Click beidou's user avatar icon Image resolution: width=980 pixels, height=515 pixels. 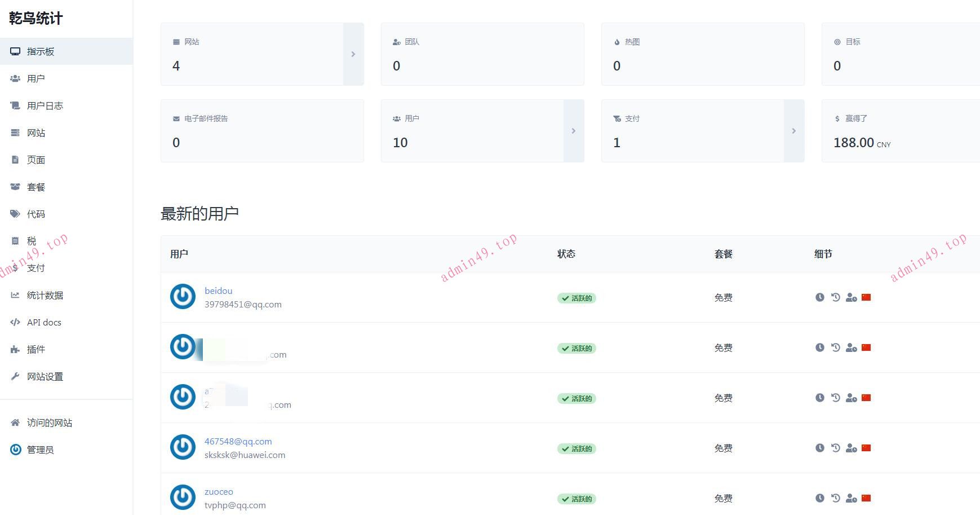(183, 297)
